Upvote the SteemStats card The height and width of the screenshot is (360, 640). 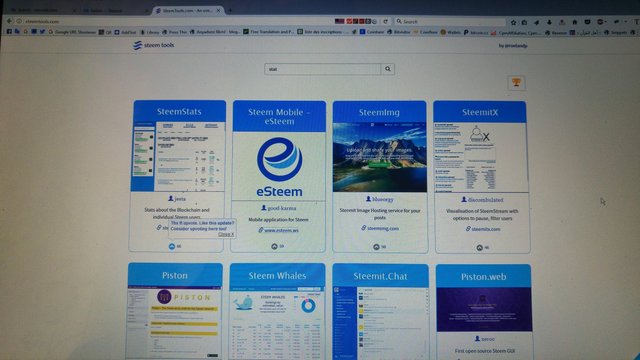click(x=172, y=247)
